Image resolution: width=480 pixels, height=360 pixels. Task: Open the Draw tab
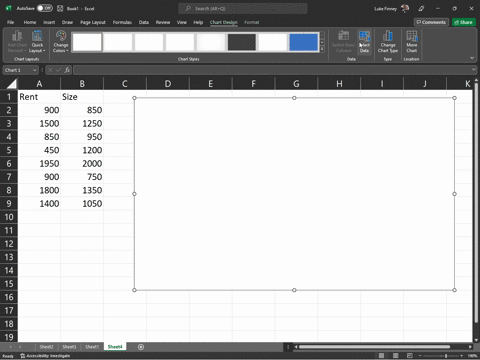point(67,22)
